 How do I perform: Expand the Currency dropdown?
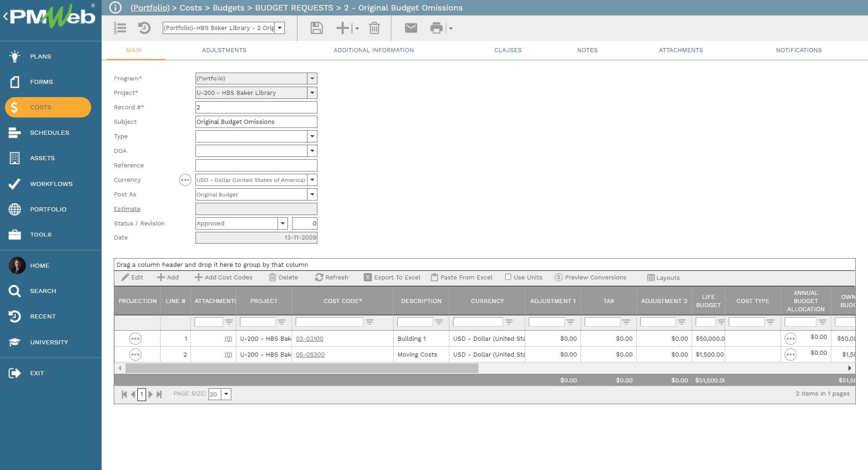pos(312,180)
